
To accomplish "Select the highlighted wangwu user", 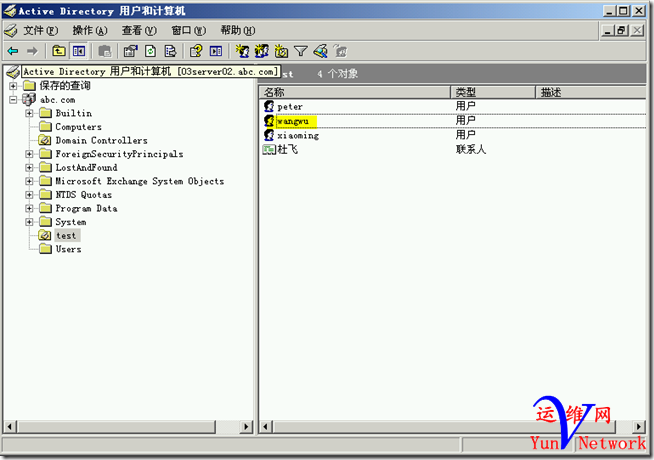I will tap(296, 121).
